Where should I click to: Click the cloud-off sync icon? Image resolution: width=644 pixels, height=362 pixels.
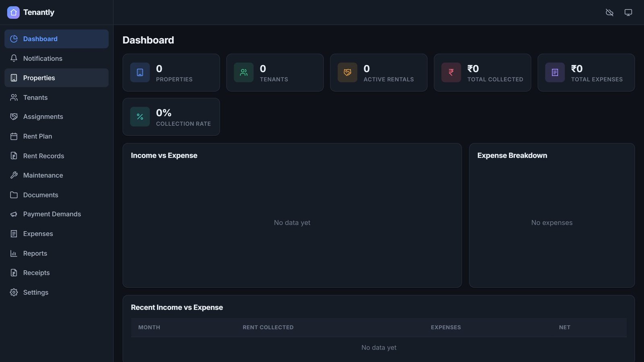tap(609, 12)
